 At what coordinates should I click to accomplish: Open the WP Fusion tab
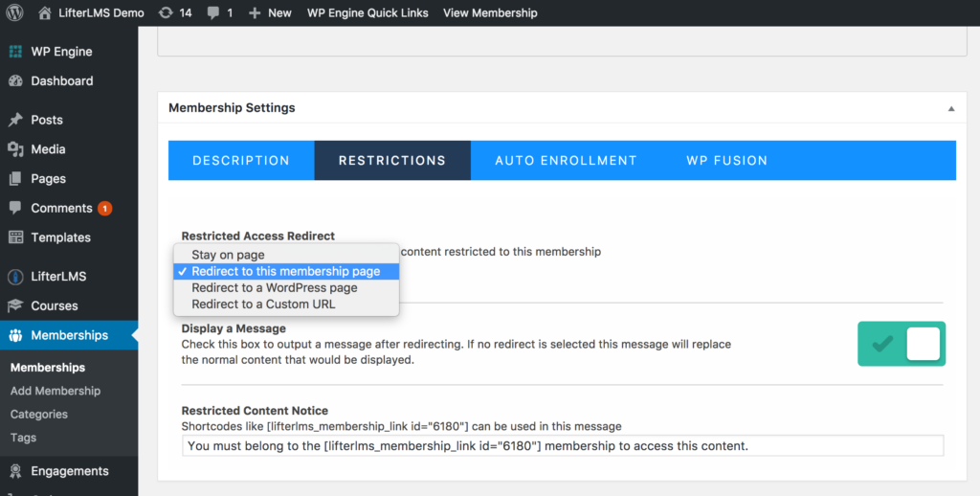[727, 160]
